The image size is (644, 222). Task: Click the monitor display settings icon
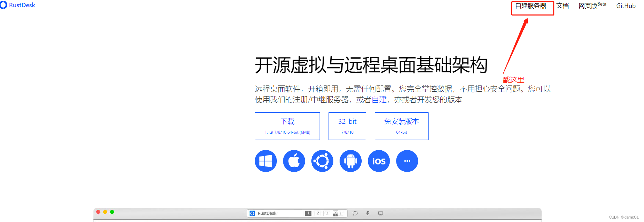pyautogui.click(x=381, y=213)
